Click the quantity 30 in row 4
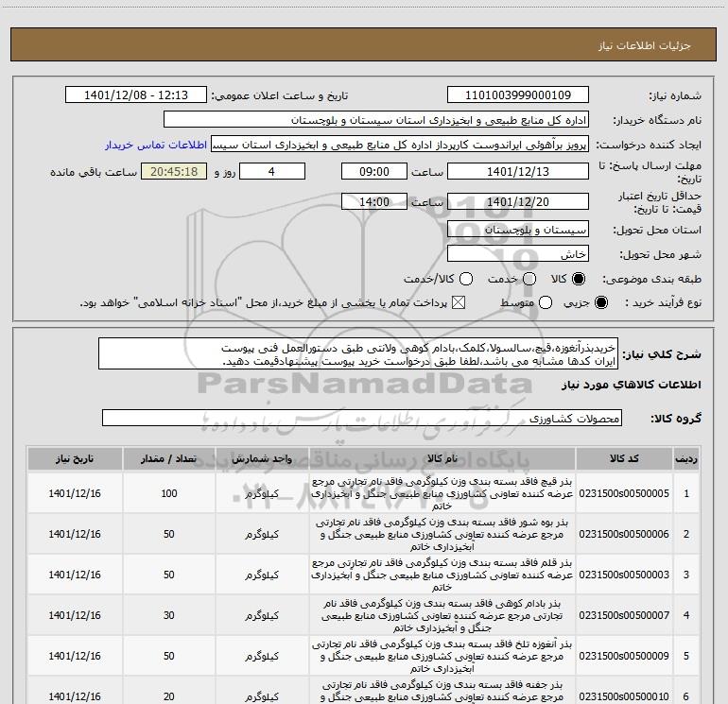The width and height of the screenshot is (728, 704). pyautogui.click(x=169, y=615)
